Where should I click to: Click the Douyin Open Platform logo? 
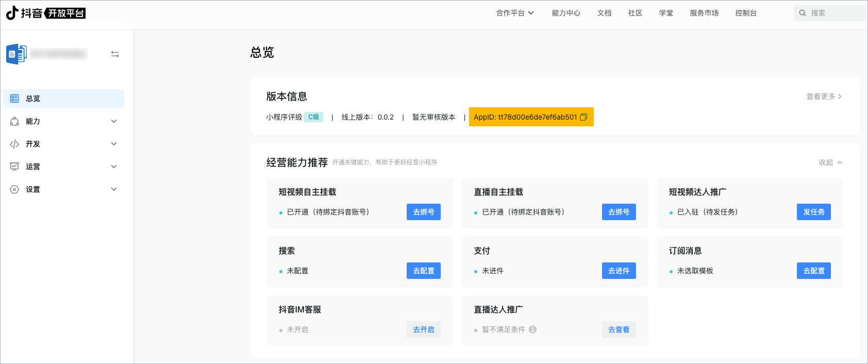tap(46, 13)
